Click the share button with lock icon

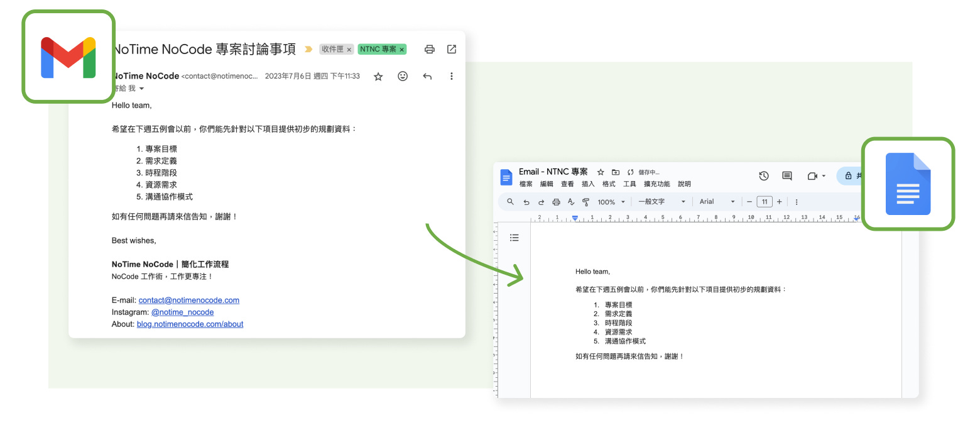click(850, 176)
